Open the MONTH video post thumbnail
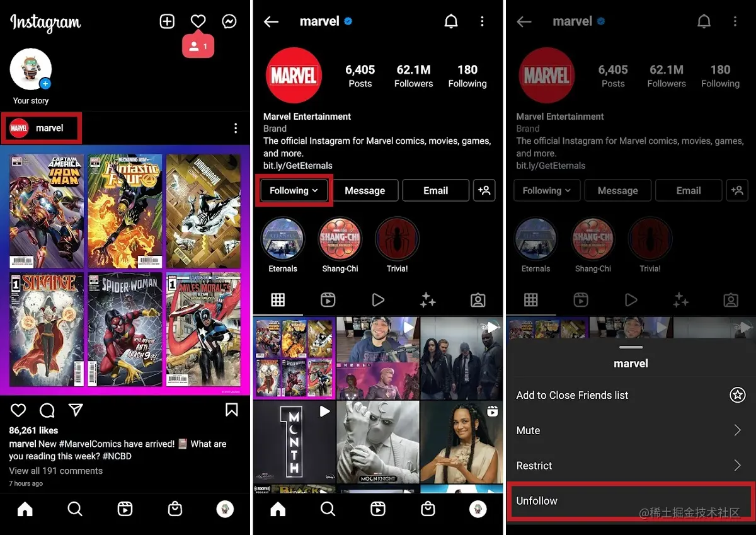The image size is (756, 535). 294,441
